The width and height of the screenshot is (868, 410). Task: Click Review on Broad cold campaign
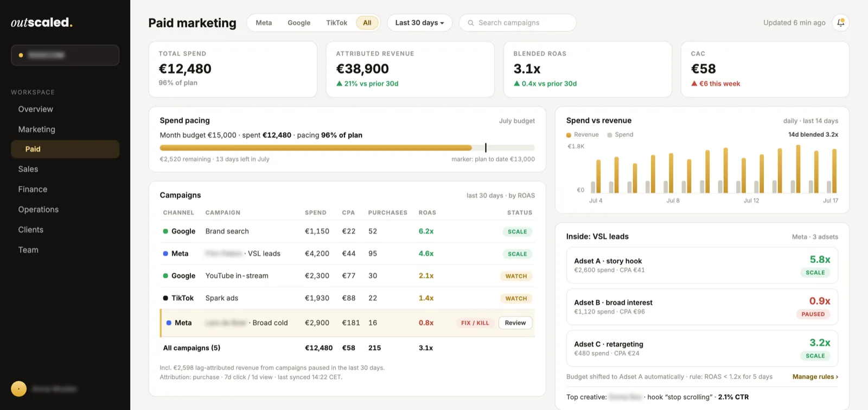click(x=515, y=323)
